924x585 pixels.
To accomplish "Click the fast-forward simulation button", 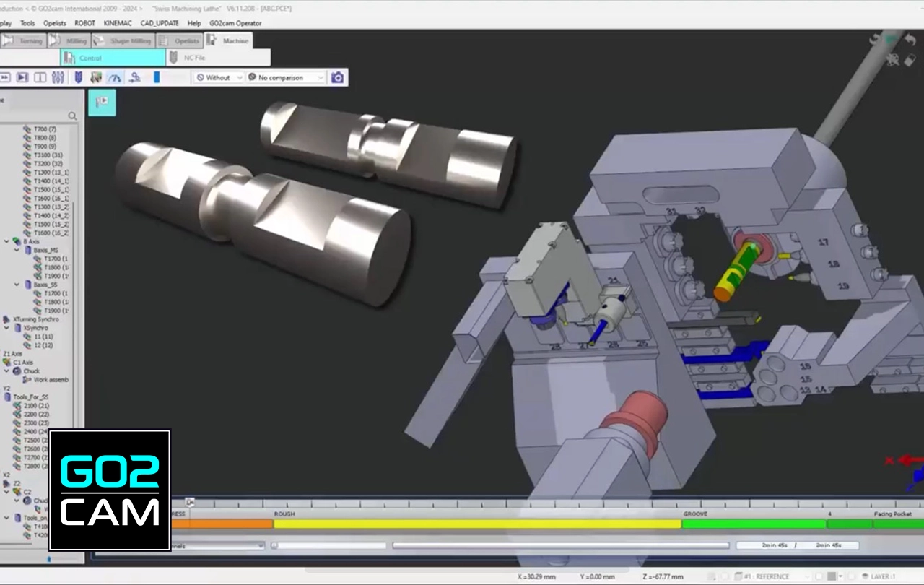I will [x=5, y=77].
